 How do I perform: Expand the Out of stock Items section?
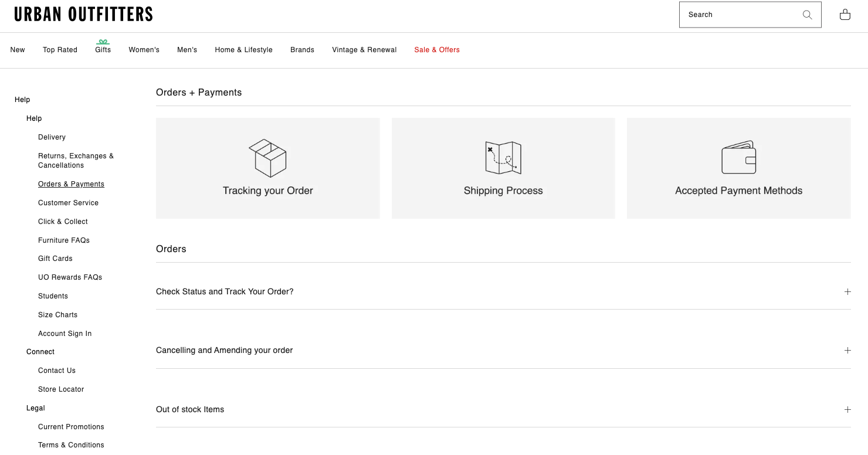[847, 409]
